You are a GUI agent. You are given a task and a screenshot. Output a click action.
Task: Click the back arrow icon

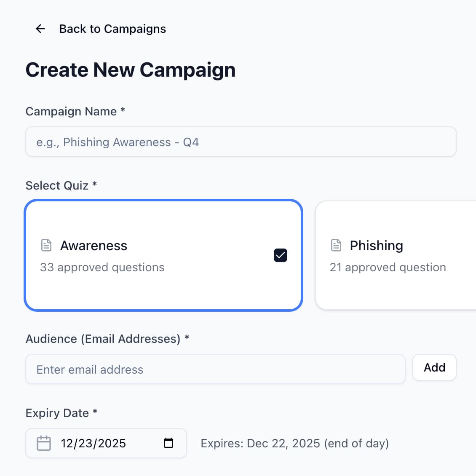[40, 29]
